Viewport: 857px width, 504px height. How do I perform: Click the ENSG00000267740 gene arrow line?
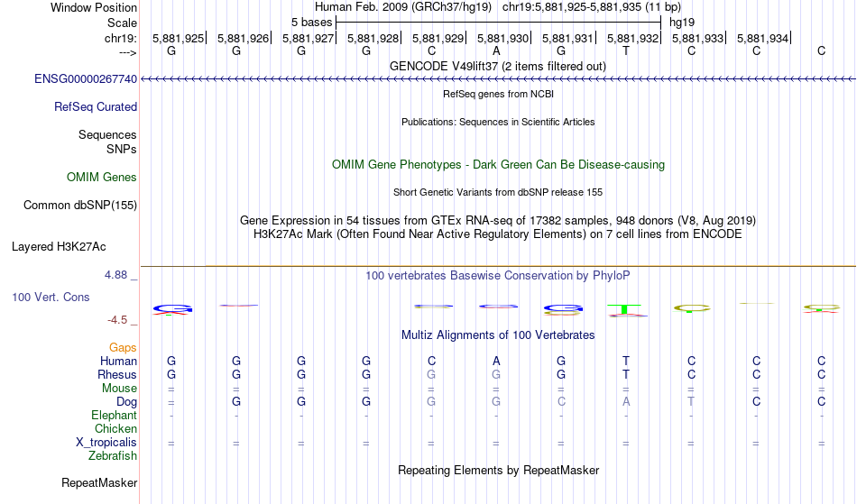click(498, 79)
